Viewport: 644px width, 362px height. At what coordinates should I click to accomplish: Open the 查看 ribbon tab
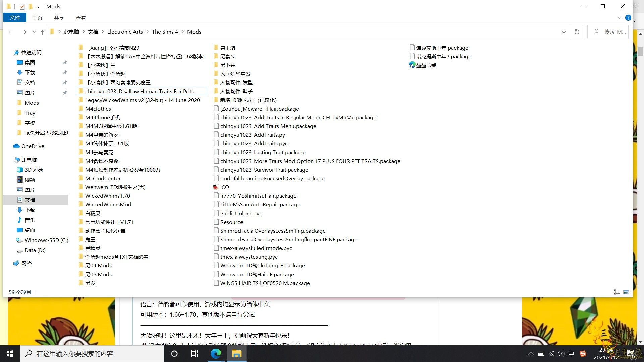(x=81, y=18)
